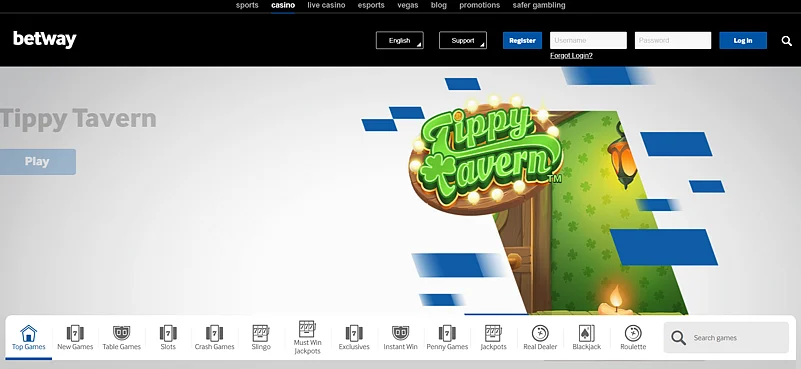Open the Crash Games category icon
Viewport: 801px width, 369px height.
(x=215, y=333)
